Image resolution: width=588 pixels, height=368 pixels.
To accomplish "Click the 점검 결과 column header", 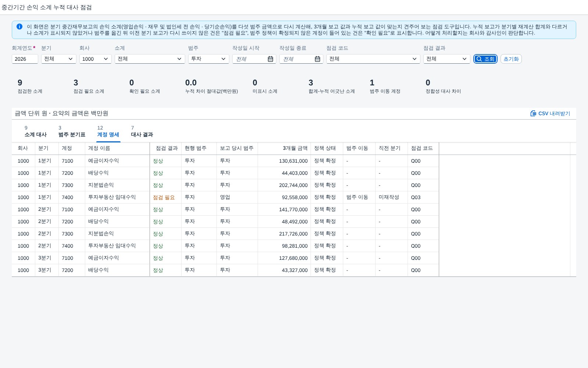I will click(166, 148).
